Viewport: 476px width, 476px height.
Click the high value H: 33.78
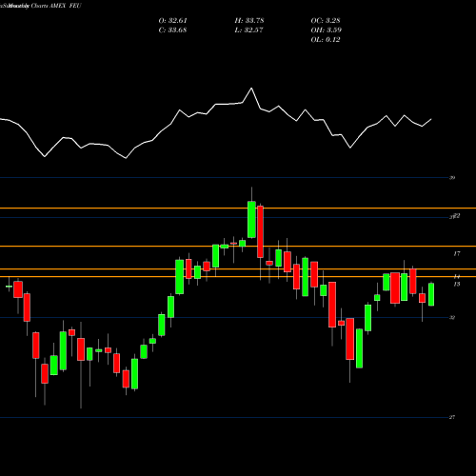(x=249, y=21)
